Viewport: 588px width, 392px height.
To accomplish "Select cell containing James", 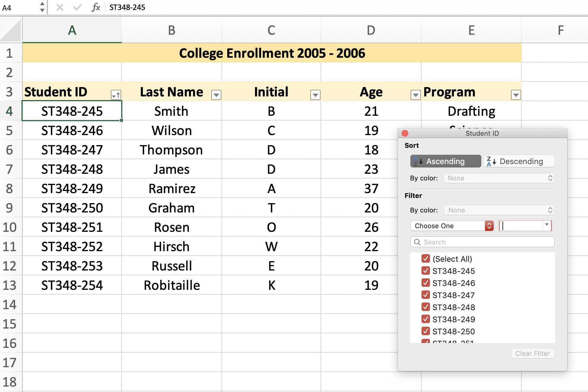I will click(172, 169).
